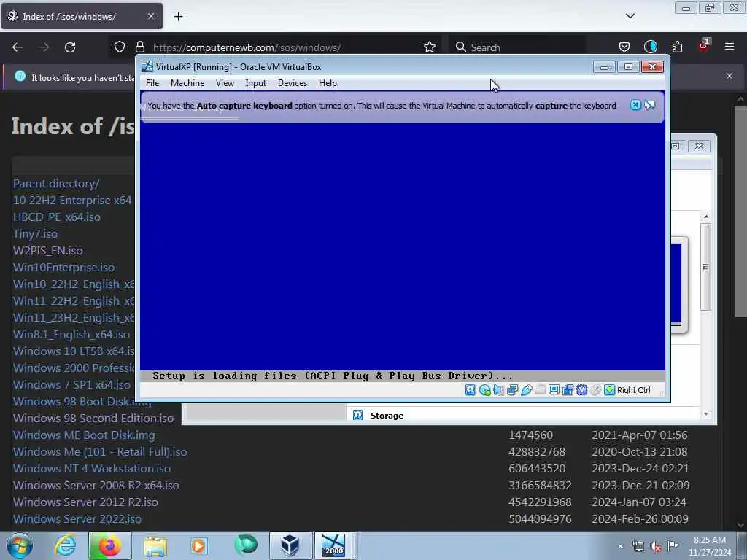Open network adapter indicator in VM status bar
This screenshot has height=560, width=747.
click(x=513, y=390)
